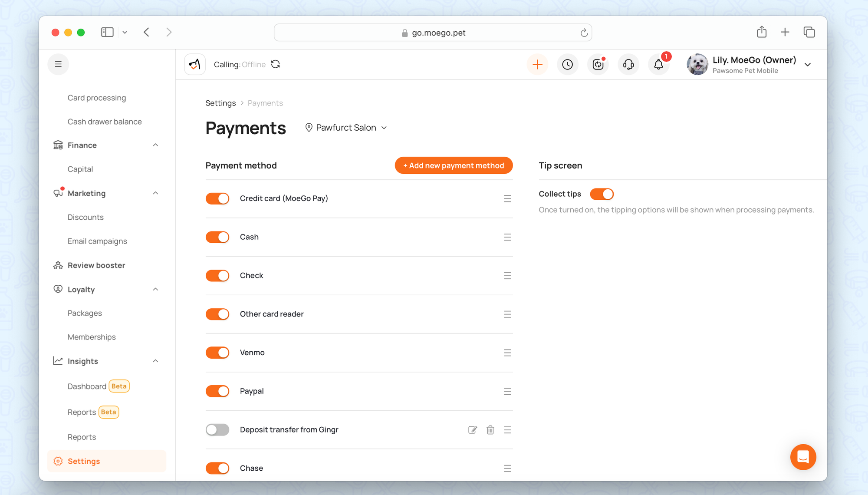Click drag handle for Cash row
Viewport: 868px width, 495px height.
pos(507,237)
